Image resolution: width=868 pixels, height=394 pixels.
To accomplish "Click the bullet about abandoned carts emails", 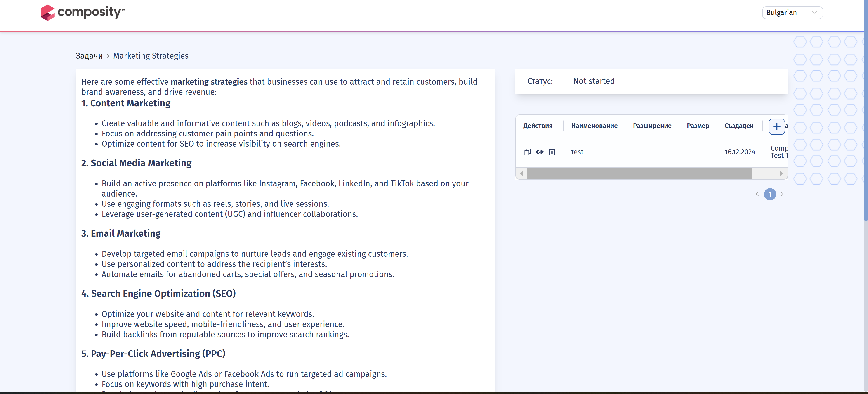I will [248, 274].
